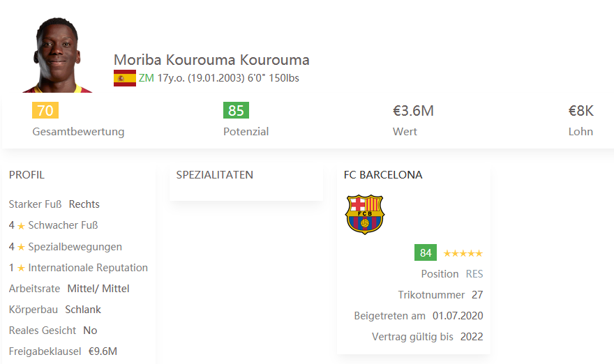The height and width of the screenshot is (364, 614).
Task: Click the five-star club rating
Action: click(463, 253)
